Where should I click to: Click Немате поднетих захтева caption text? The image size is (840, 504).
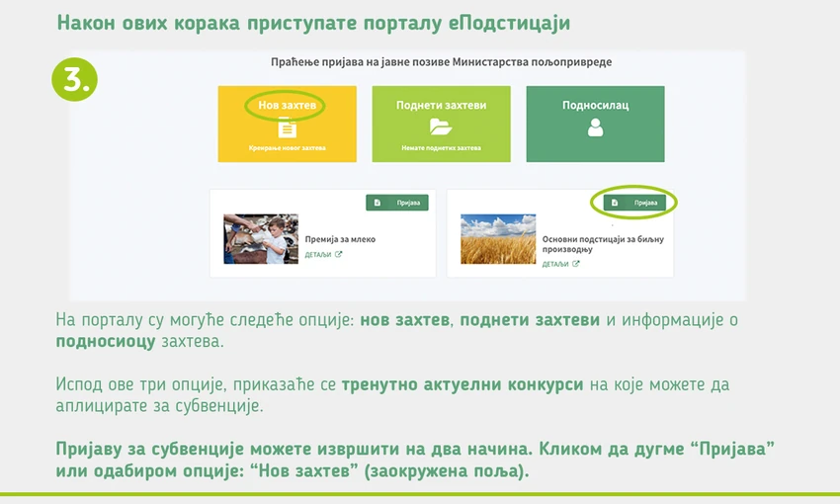pyautogui.click(x=441, y=148)
